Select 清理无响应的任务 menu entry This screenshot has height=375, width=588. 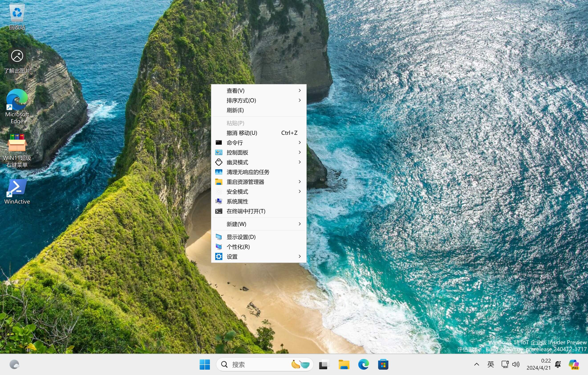259,172
